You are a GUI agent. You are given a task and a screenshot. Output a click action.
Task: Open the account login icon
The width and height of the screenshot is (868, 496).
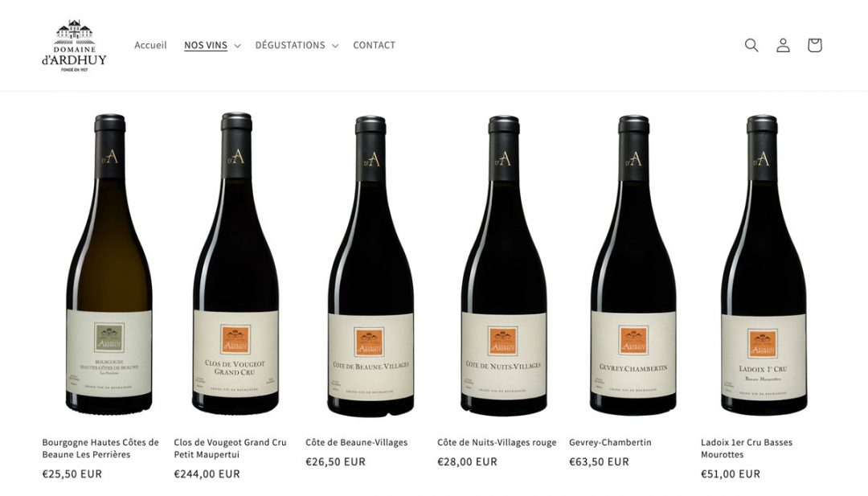point(783,45)
